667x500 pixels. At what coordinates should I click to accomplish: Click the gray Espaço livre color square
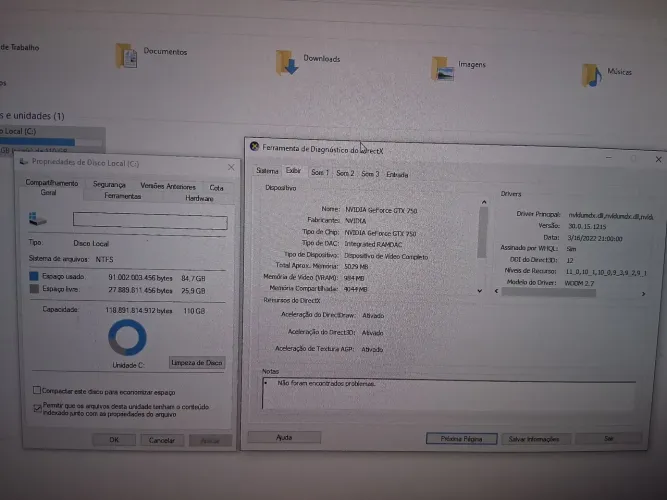click(x=34, y=289)
